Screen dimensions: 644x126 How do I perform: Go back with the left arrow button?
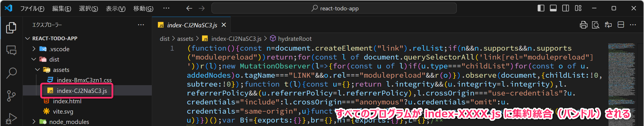(x=189, y=8)
